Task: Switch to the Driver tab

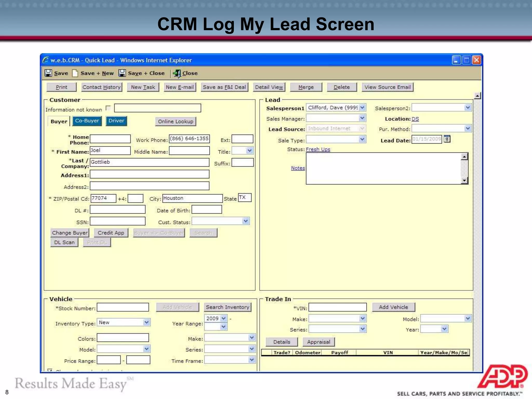Action: 116,121
